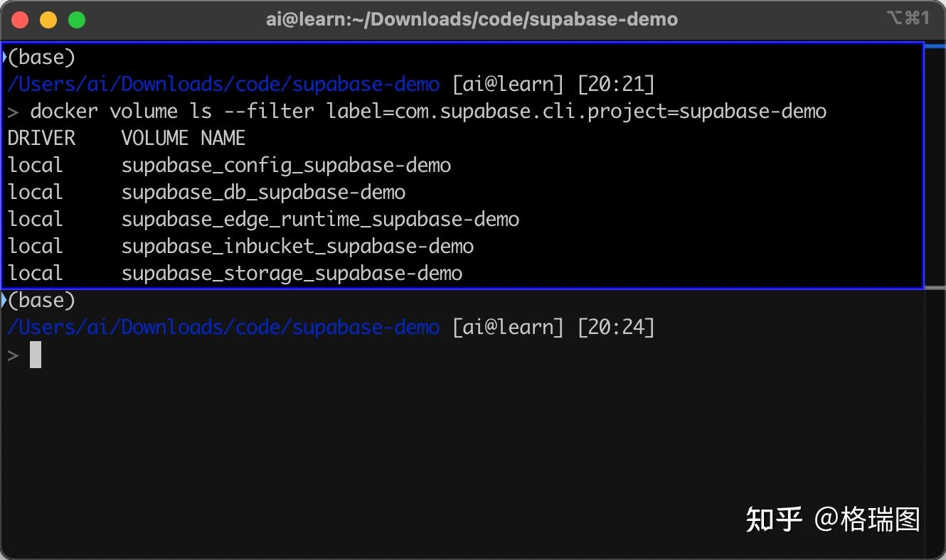Click the red close window button
Viewport: 946px width, 560px height.
(x=21, y=20)
